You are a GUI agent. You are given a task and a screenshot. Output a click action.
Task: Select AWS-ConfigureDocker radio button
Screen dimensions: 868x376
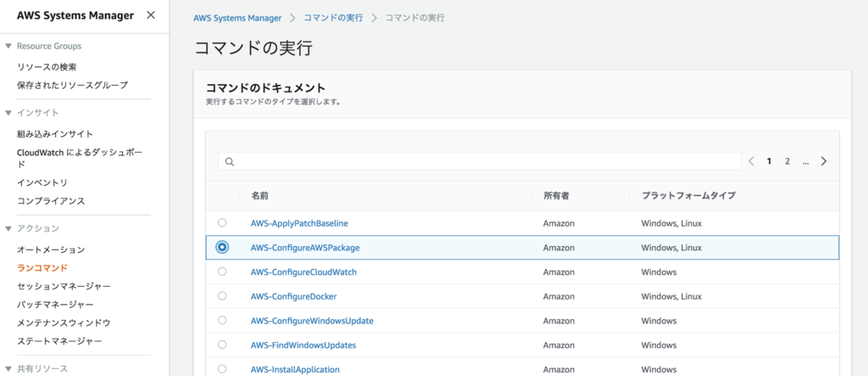coord(222,296)
